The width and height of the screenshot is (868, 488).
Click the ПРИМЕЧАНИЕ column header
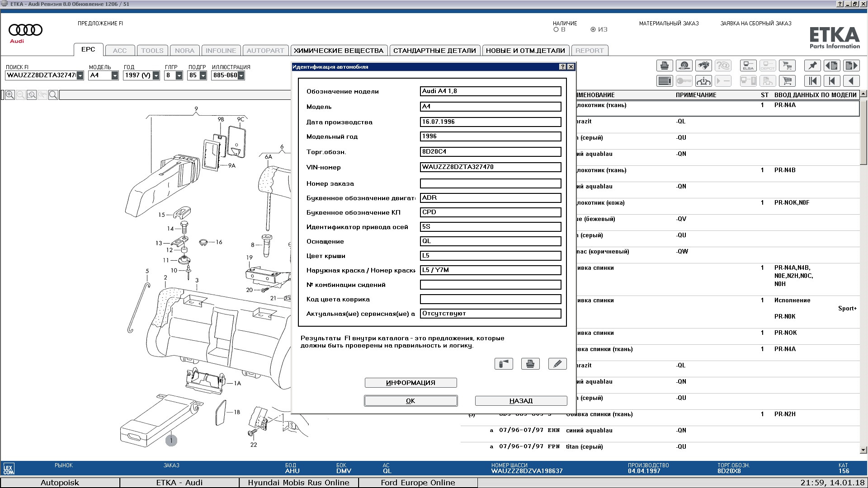click(696, 95)
